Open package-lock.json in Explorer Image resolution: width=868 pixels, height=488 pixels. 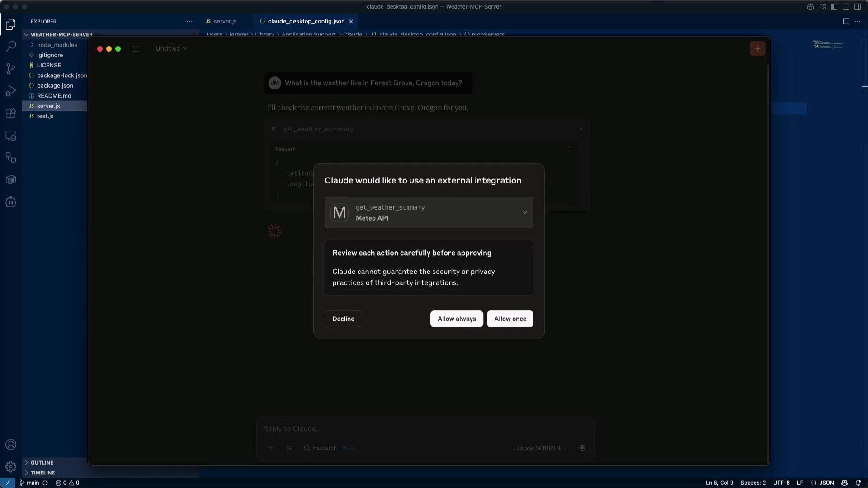click(x=62, y=75)
